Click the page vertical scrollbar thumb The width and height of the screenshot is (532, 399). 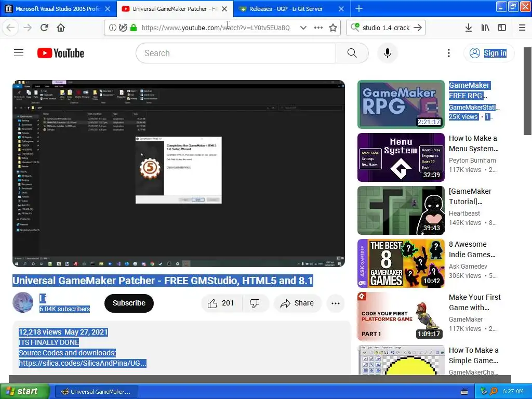(x=528, y=91)
